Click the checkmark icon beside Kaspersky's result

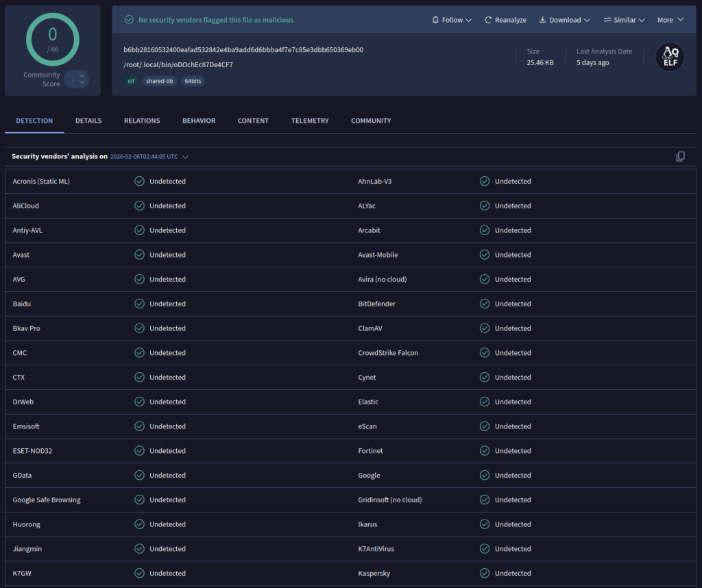pos(485,573)
